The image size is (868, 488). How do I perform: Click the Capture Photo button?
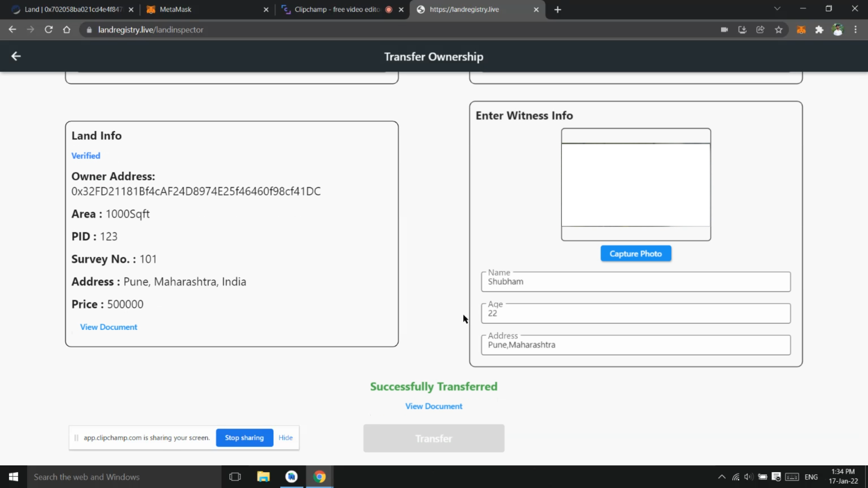coord(635,253)
